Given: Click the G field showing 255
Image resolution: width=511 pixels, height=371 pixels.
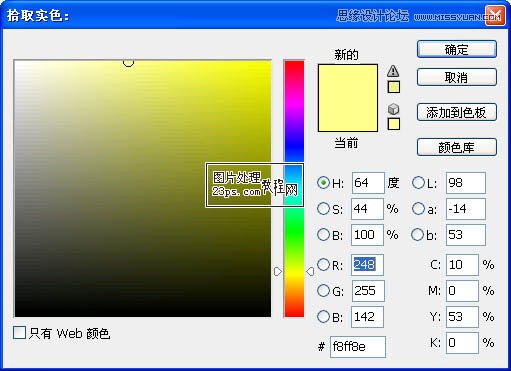Looking at the screenshot, I should pos(368,291).
